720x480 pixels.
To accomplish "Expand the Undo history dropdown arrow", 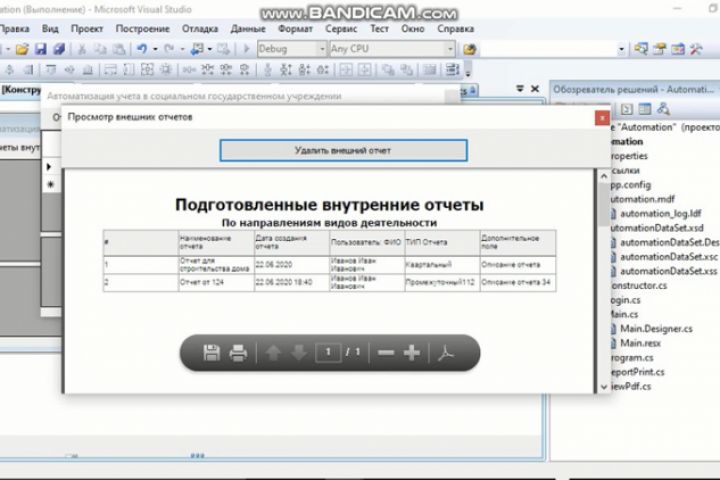I will pos(155,49).
